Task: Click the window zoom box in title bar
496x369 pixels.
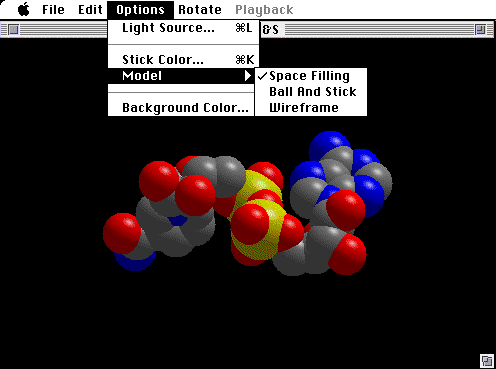Action: (x=480, y=30)
